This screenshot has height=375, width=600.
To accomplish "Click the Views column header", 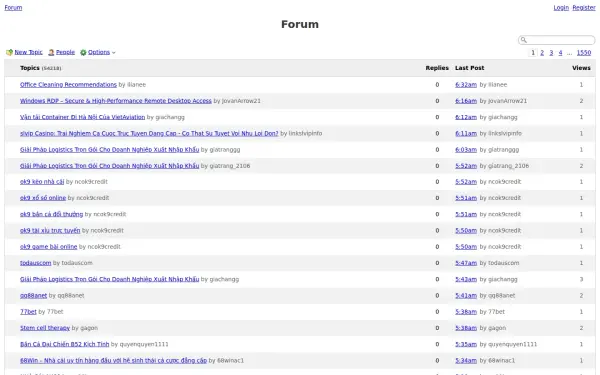I will click(x=581, y=68).
